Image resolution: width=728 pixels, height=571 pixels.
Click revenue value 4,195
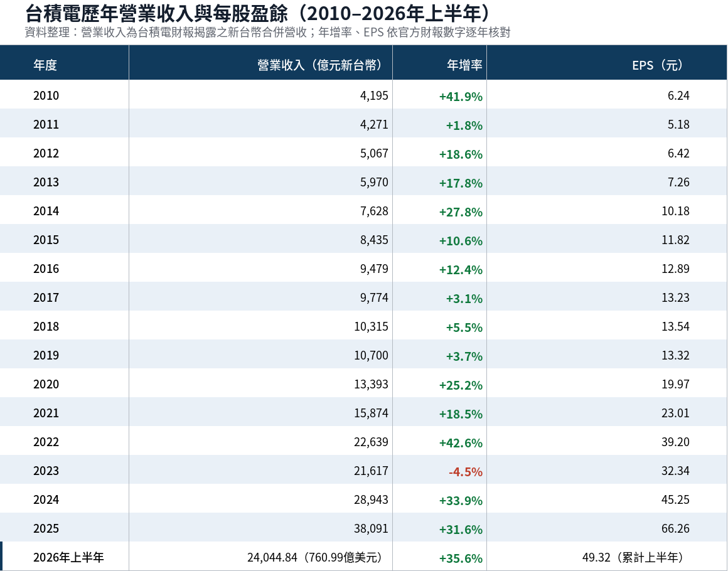[374, 95]
